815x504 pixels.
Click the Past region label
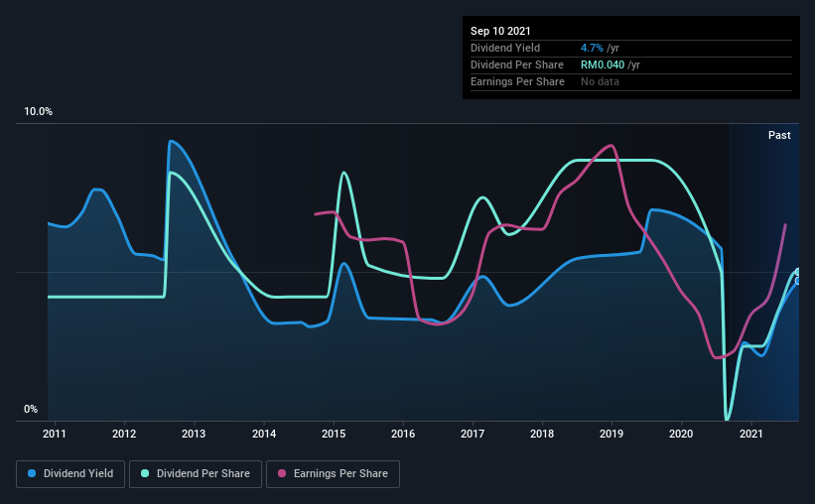779,135
